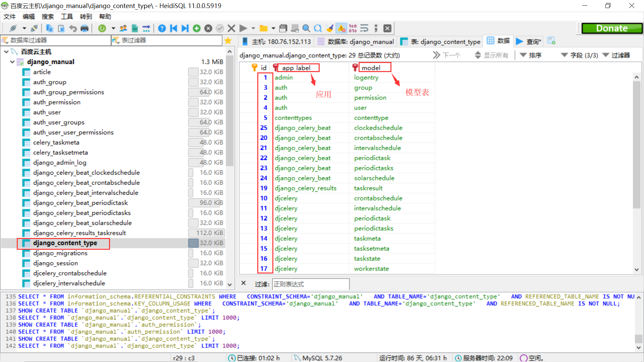The image size is (644, 362).
Task: Open the 字段 (3/3) columns dropdown
Action: point(580,55)
